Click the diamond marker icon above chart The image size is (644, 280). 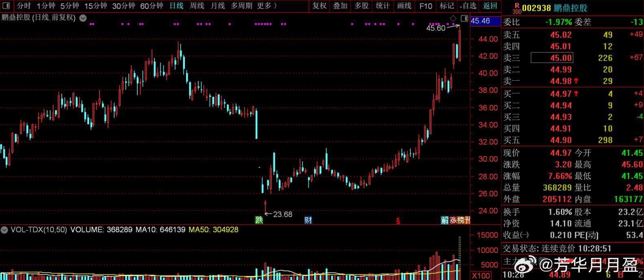(x=453, y=18)
